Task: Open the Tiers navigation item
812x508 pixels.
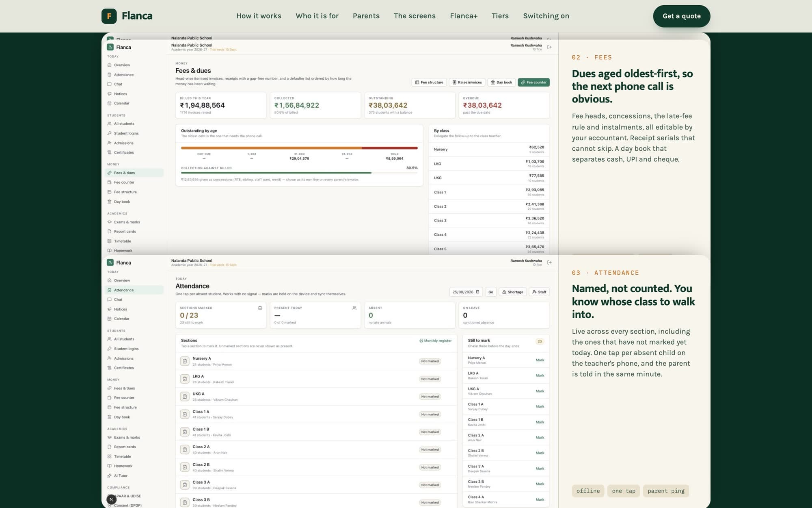Action: click(500, 16)
